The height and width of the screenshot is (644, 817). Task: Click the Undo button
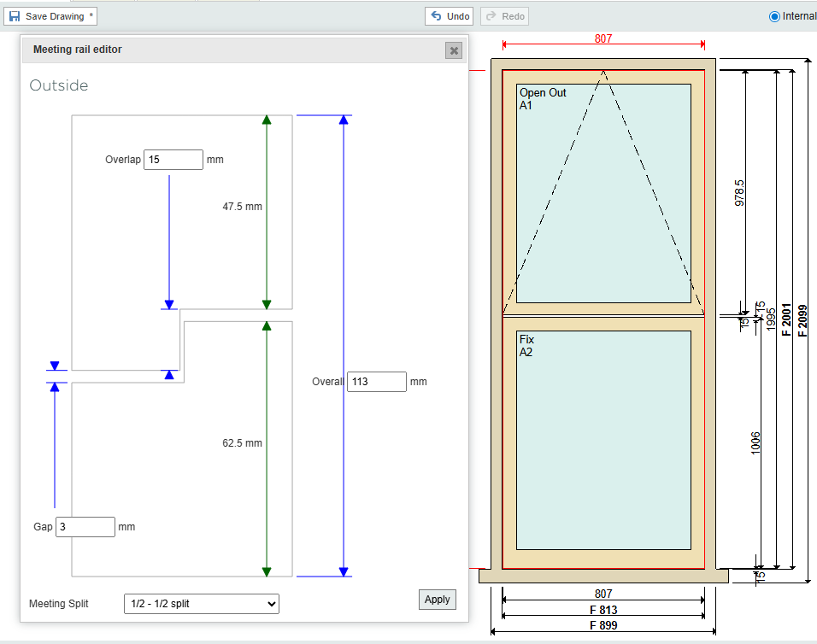[x=450, y=16]
